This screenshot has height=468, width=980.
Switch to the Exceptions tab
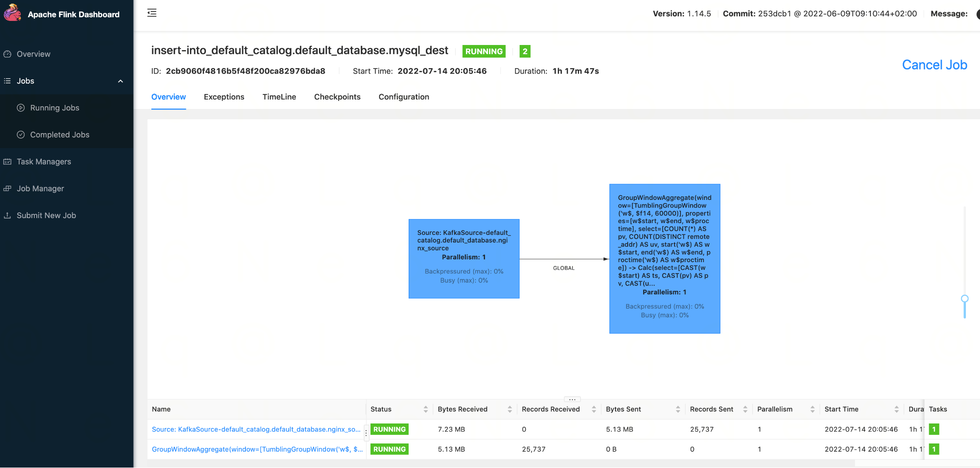pyautogui.click(x=224, y=97)
